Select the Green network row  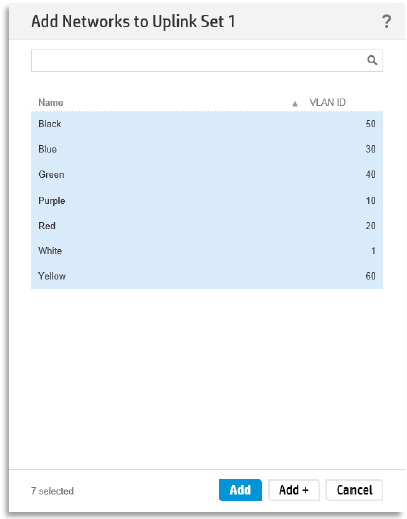[x=207, y=175]
